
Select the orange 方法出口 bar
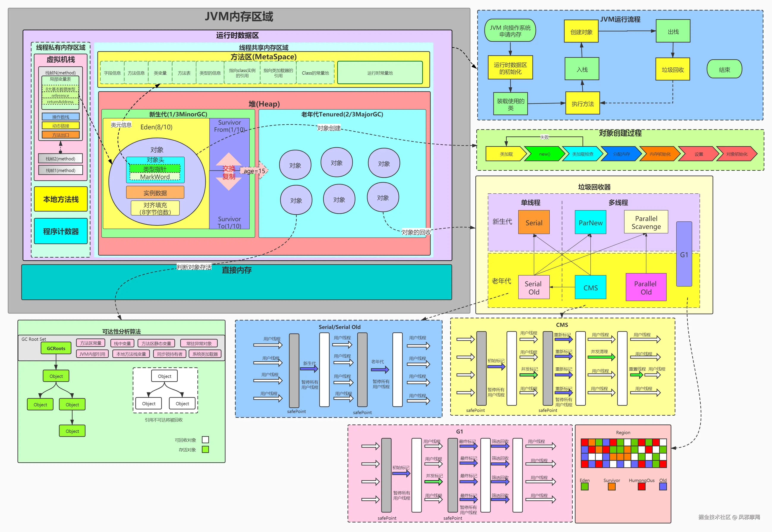pos(61,135)
